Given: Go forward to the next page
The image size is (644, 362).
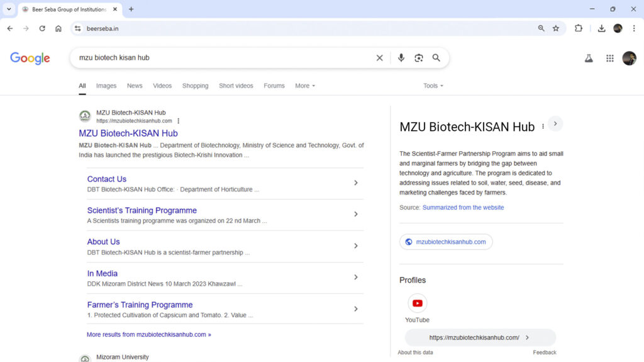Looking at the screenshot, I should 26,28.
